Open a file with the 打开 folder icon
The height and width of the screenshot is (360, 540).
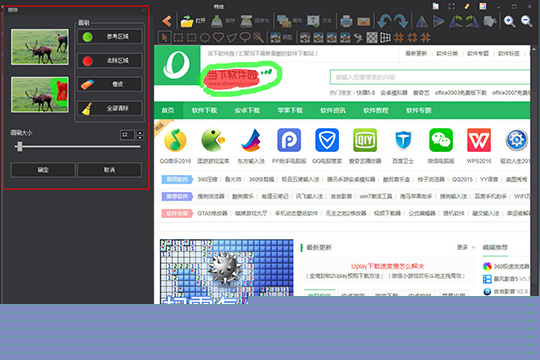click(187, 21)
